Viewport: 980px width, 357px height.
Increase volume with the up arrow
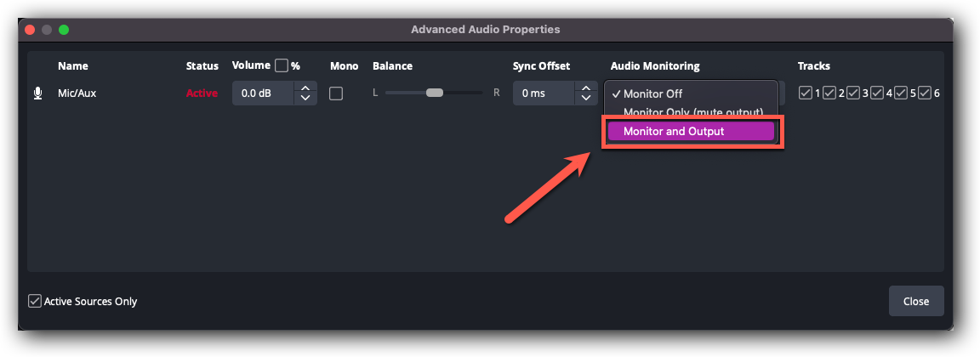[x=305, y=88]
